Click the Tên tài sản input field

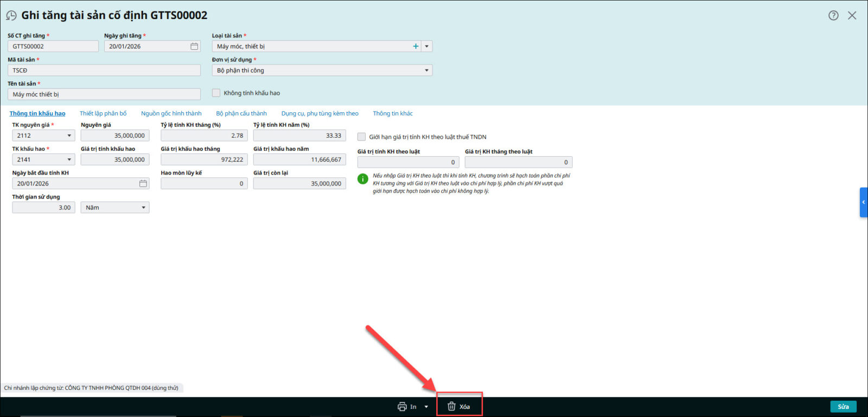tap(104, 94)
